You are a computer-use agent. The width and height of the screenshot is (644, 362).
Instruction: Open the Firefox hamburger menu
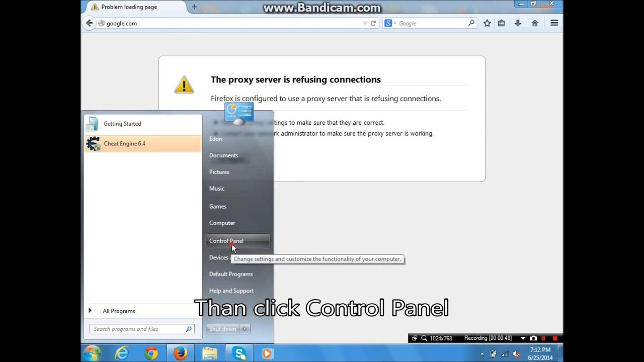click(x=554, y=23)
